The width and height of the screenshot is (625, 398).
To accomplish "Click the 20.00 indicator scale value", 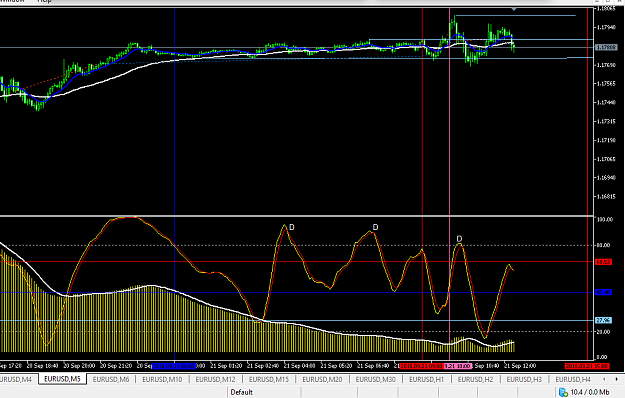I will click(x=603, y=331).
